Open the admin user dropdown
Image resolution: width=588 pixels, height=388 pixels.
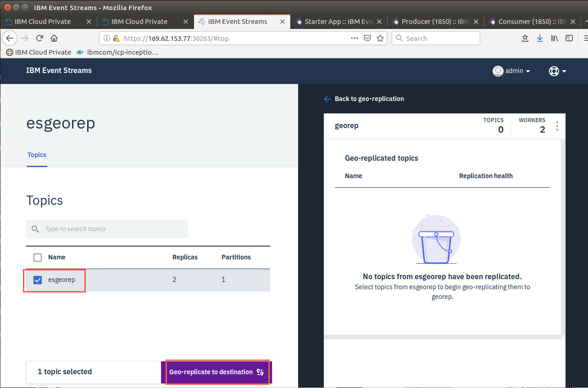click(x=511, y=71)
